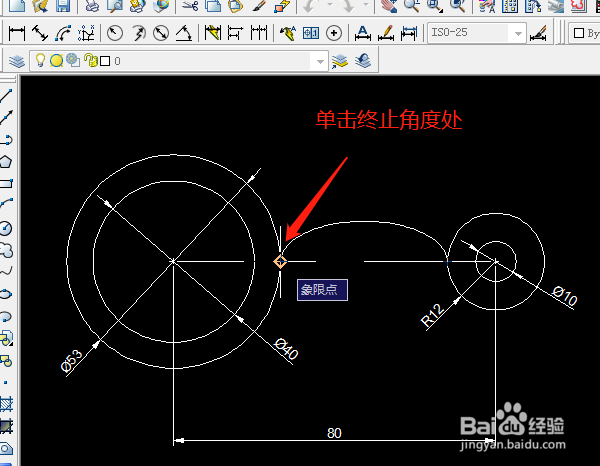Select the Gradient fill tool

tap(7, 426)
